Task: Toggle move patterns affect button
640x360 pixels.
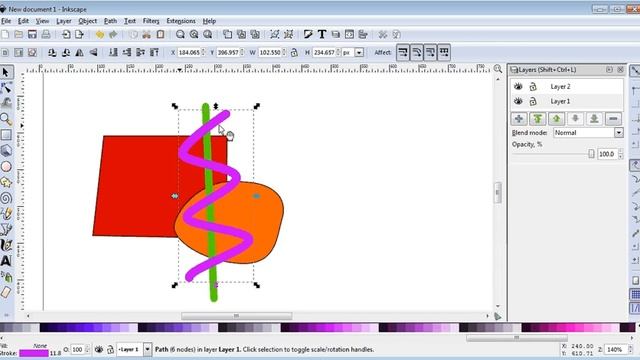Action: pyautogui.click(x=444, y=53)
